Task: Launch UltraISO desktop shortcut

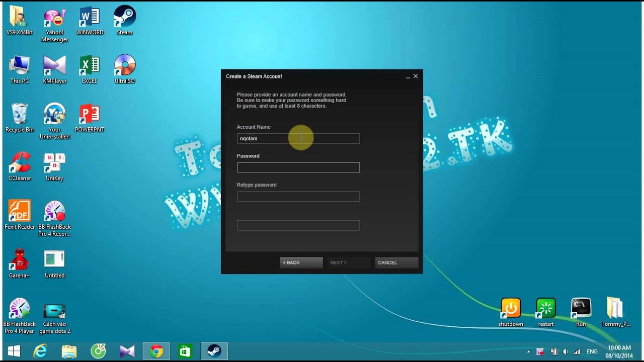Action: point(124,69)
